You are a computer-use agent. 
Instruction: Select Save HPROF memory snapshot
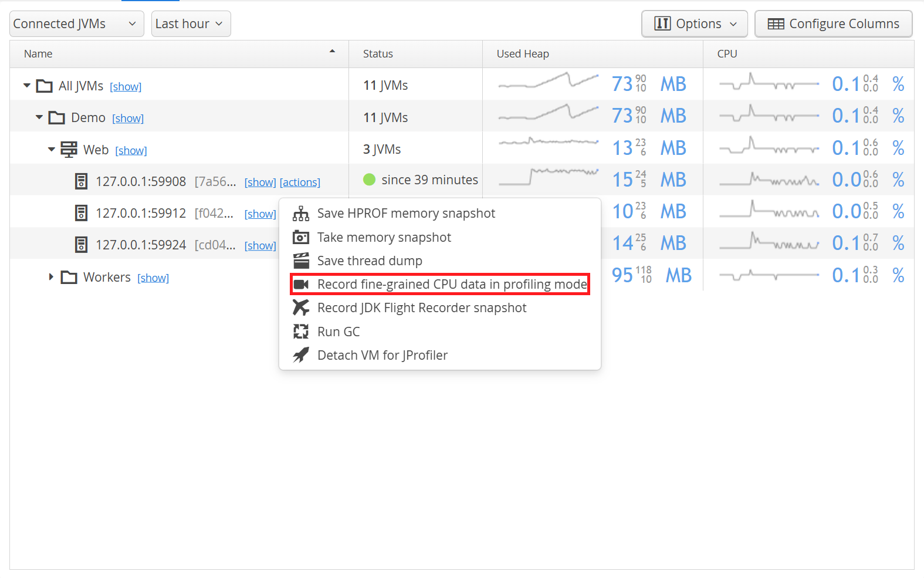(x=440, y=214)
